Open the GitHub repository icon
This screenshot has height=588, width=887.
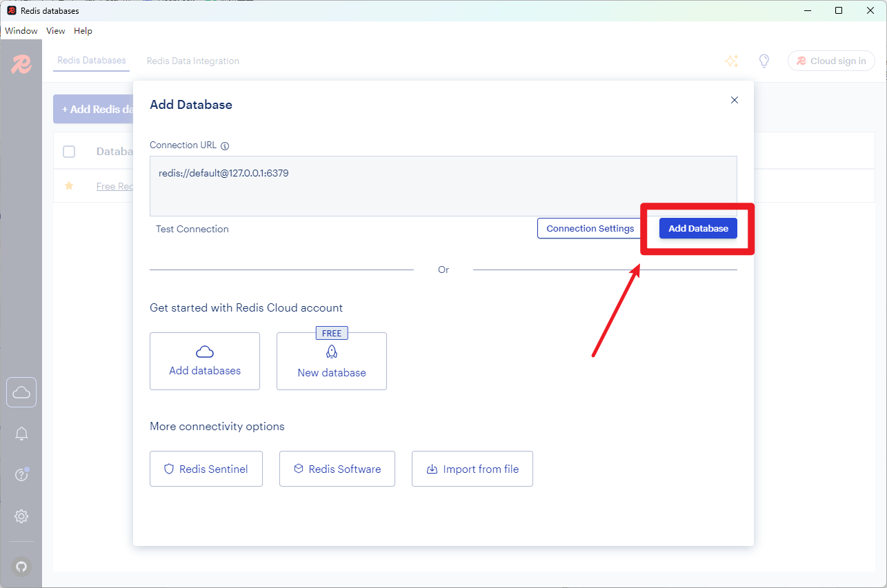[x=21, y=567]
